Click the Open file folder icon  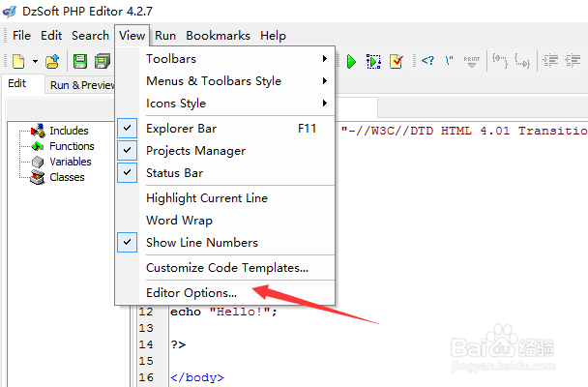pos(52,61)
